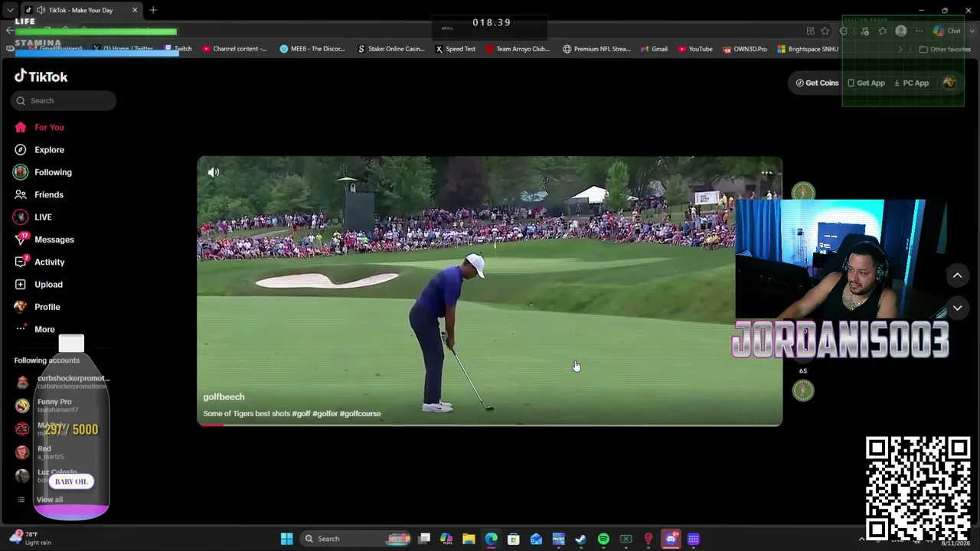Open Outlook from the taskbar
The width and height of the screenshot is (980, 551).
click(536, 539)
